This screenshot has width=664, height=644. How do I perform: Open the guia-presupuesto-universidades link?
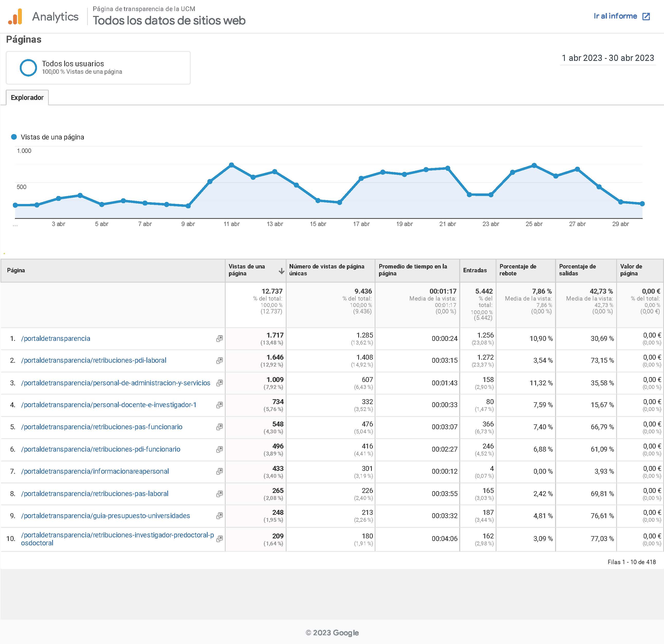105,516
